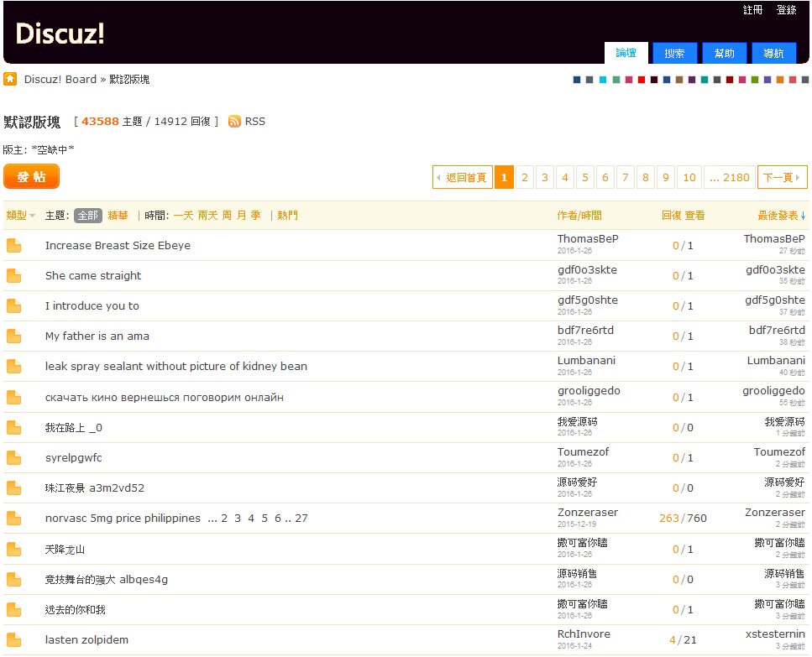The height and width of the screenshot is (657, 812).
Task: Click folder icon beside "竞技舞台的强大 albqes4g"
Action: coord(14,580)
